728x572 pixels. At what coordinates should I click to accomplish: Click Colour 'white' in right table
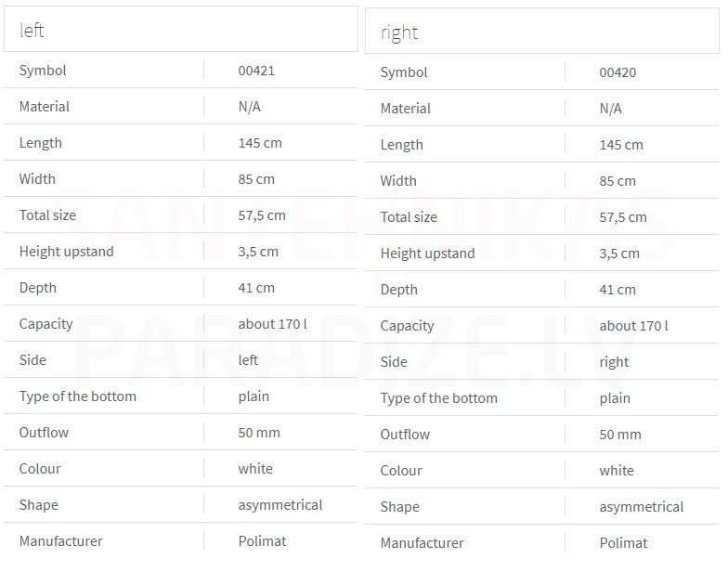tap(617, 471)
